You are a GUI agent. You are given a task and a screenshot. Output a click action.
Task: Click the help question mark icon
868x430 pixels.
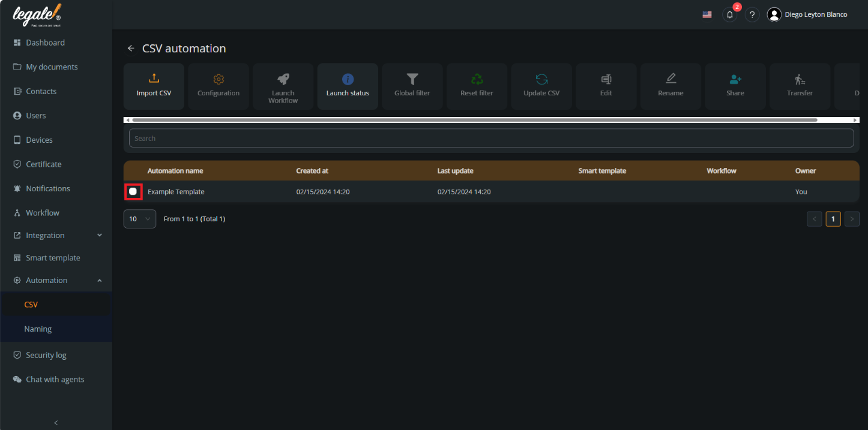[752, 15]
